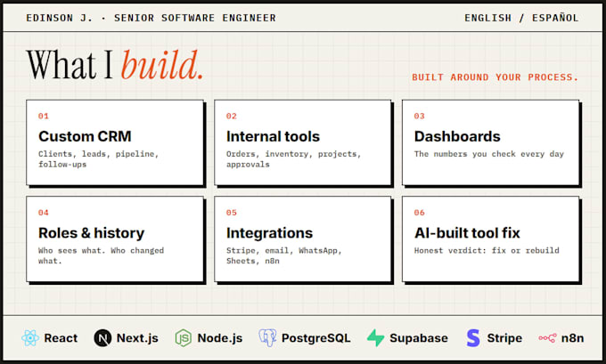Click 'The numbers you check every day'
The image size is (606, 364).
pyautogui.click(x=489, y=154)
